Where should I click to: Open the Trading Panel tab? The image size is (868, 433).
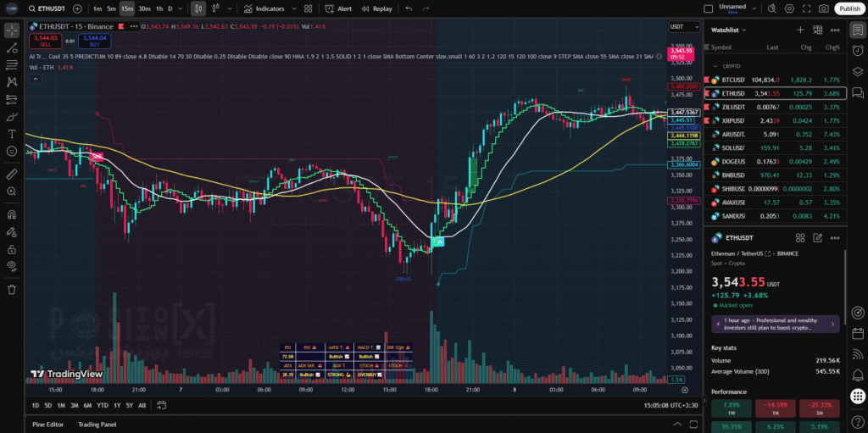click(97, 425)
